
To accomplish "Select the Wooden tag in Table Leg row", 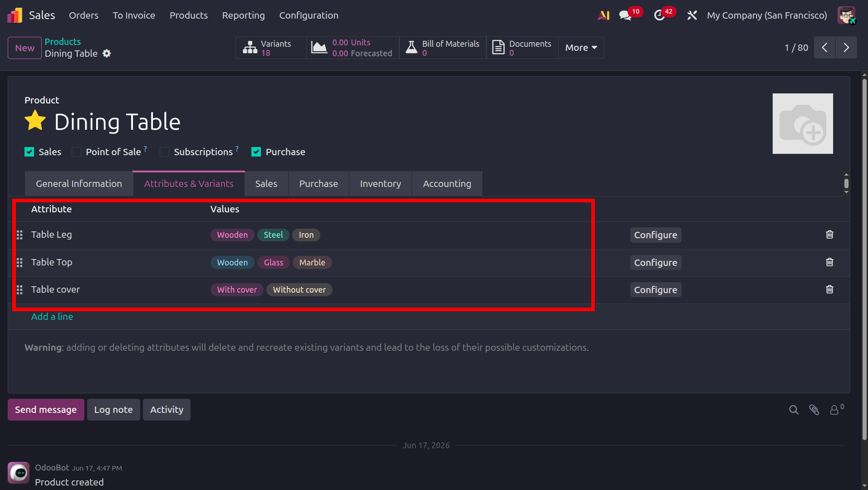I will click(232, 235).
